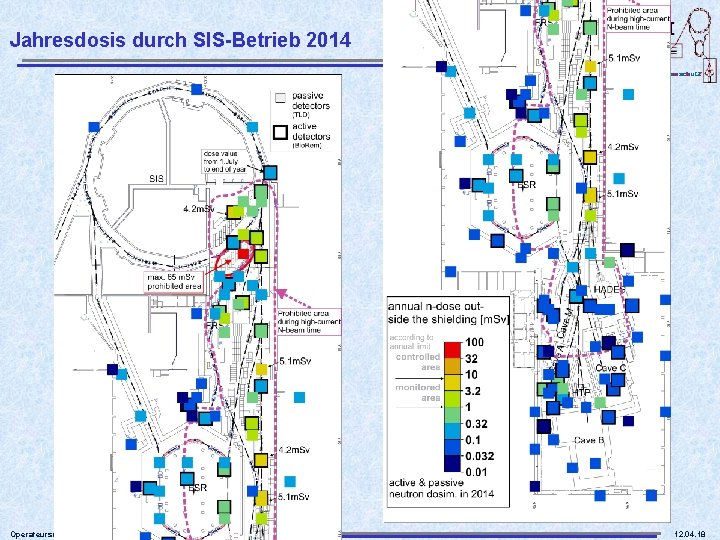Pick the medium blue 0.032–0.1 mSv legend color
The height and width of the screenshot is (540, 720).
[x=453, y=447]
